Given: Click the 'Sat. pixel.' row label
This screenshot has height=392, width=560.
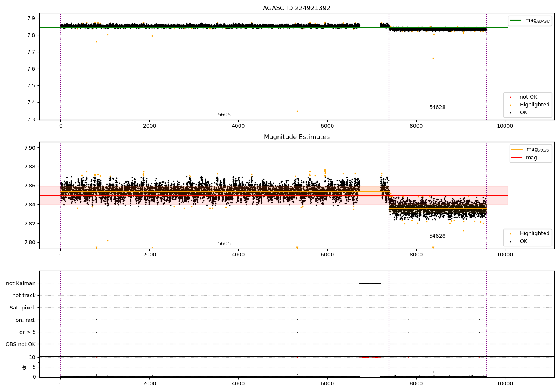Looking at the screenshot, I should (22, 308).
